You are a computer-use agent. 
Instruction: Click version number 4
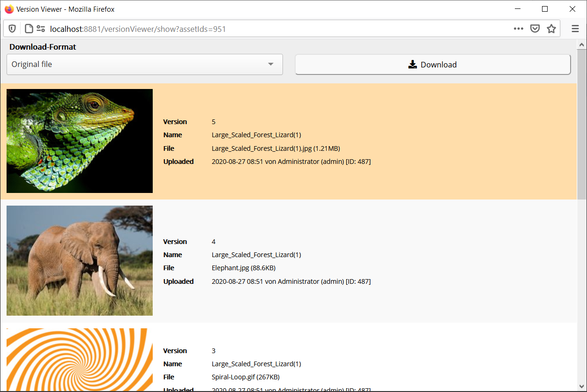[214, 242]
